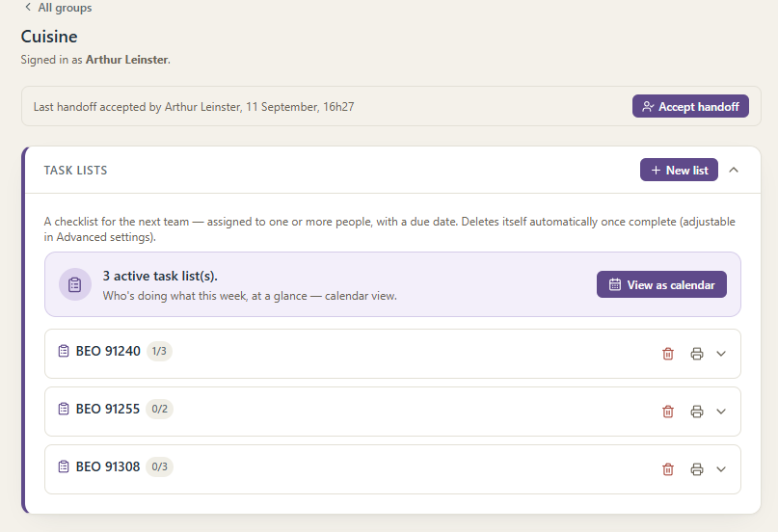
Task: Print the BEO 91308 task list
Action: click(x=697, y=469)
